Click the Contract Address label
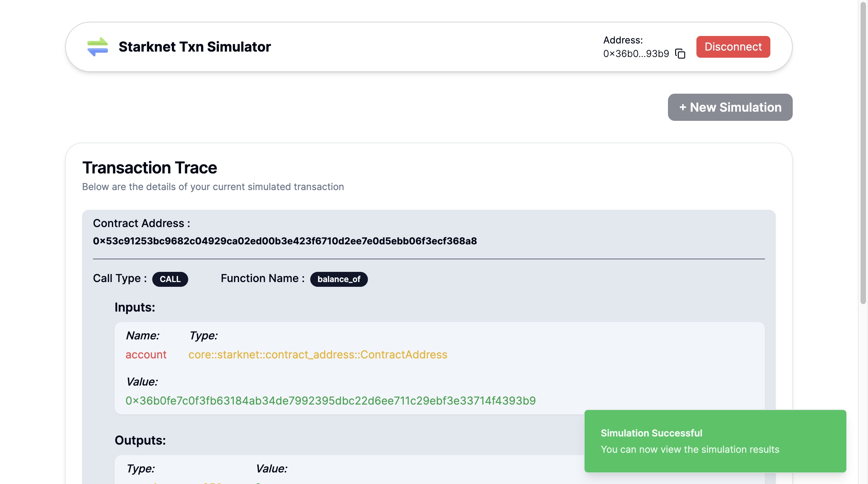This screenshot has height=484, width=868. [141, 223]
